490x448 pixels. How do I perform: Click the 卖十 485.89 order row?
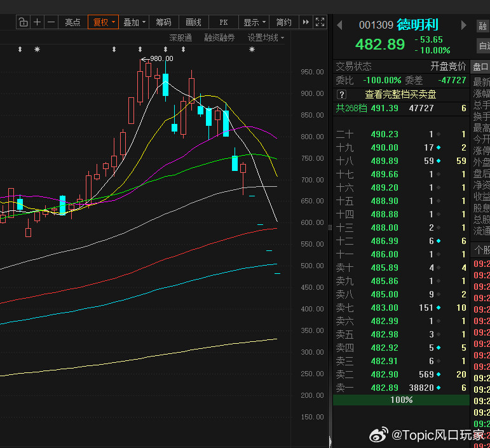pyautogui.click(x=401, y=268)
